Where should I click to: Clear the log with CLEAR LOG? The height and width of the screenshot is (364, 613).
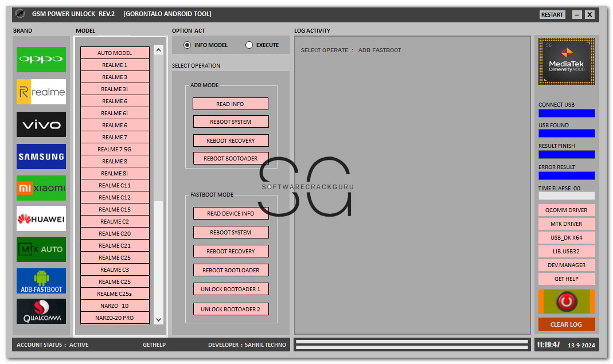[x=567, y=324]
